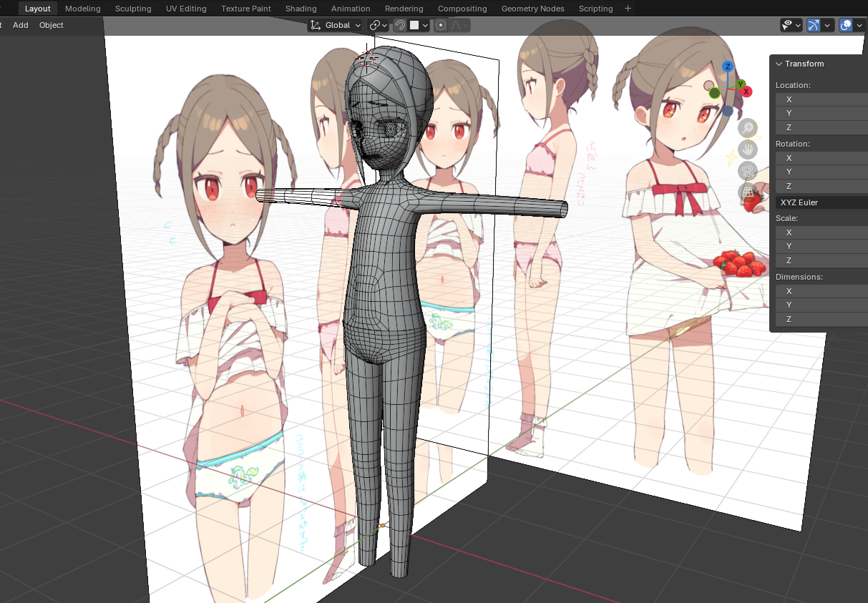The width and height of the screenshot is (868, 603).
Task: Click the pivot point link icon
Action: [375, 25]
